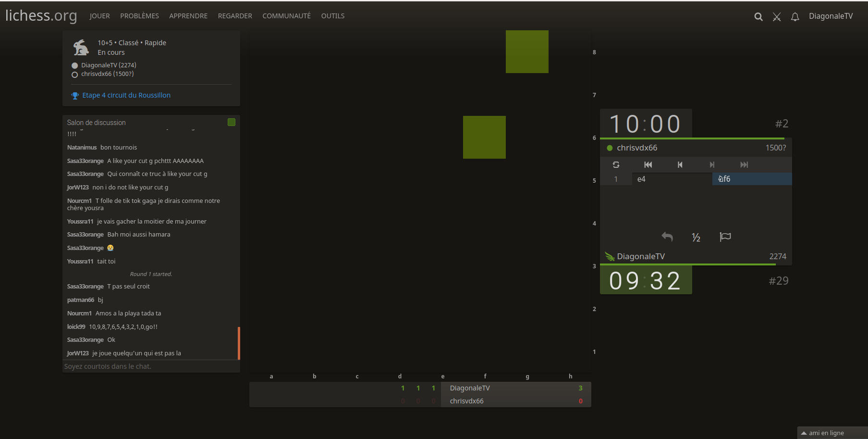Select move Nf6 in move list

click(x=752, y=179)
